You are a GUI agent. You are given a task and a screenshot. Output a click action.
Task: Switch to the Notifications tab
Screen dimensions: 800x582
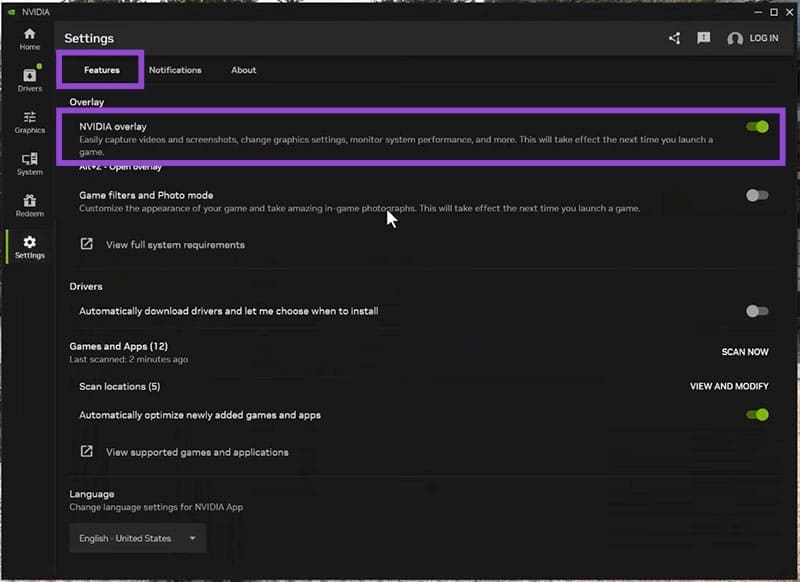click(175, 70)
